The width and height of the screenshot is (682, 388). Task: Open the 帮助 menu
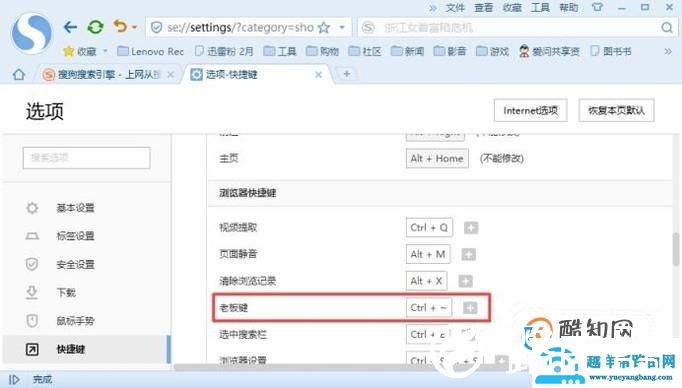pyautogui.click(x=568, y=8)
